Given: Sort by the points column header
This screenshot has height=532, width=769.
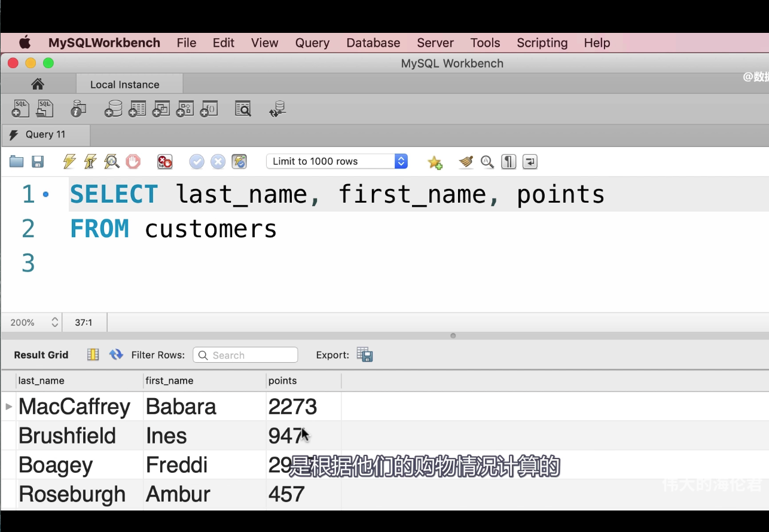Looking at the screenshot, I should [303, 381].
